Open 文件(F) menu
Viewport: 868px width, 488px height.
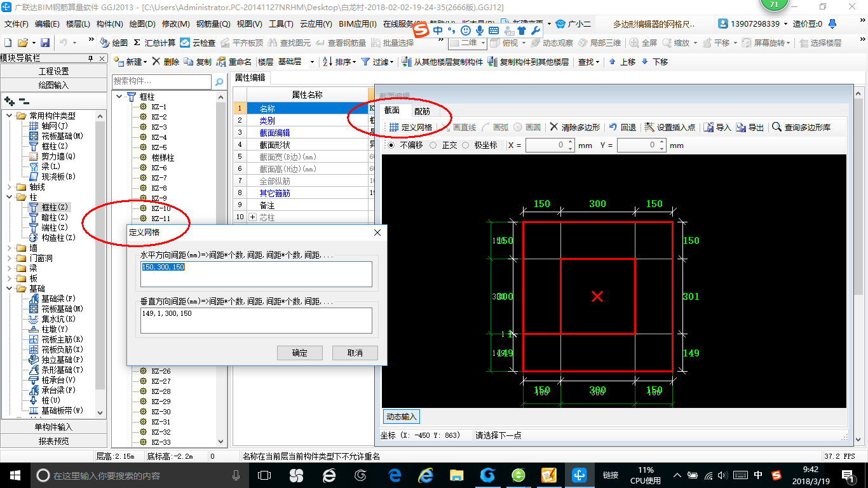(17, 24)
